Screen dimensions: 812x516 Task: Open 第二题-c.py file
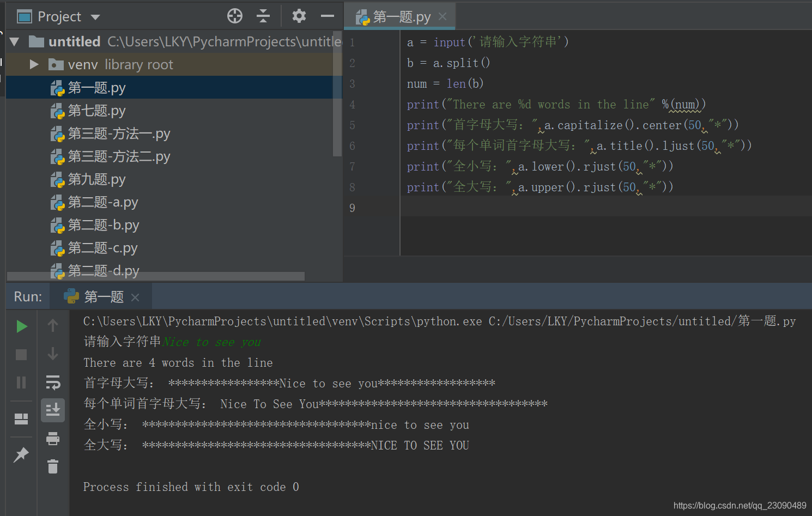pos(94,248)
